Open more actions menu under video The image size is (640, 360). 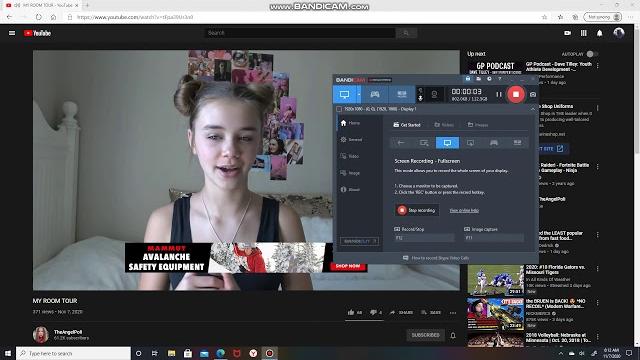453,313
